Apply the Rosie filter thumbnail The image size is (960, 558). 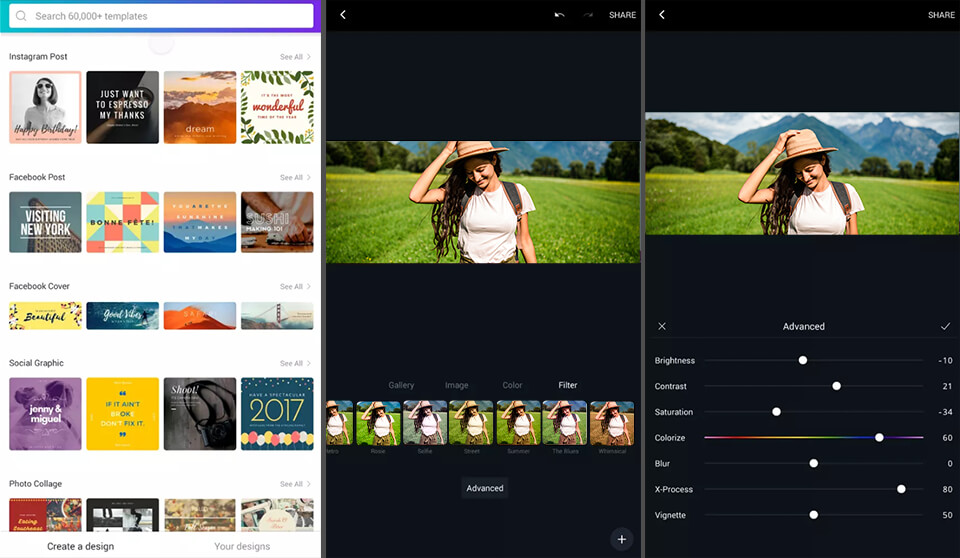pos(378,423)
